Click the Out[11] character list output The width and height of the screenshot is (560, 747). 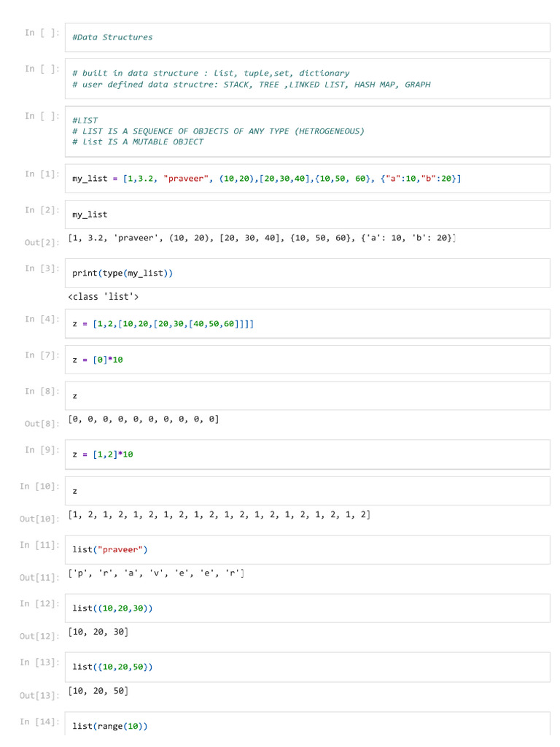pos(156,573)
